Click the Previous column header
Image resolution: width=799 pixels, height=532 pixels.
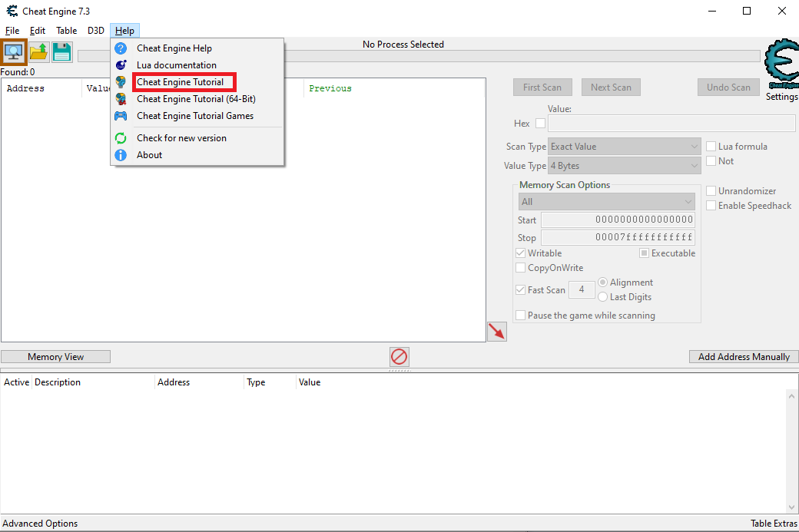tap(394, 88)
